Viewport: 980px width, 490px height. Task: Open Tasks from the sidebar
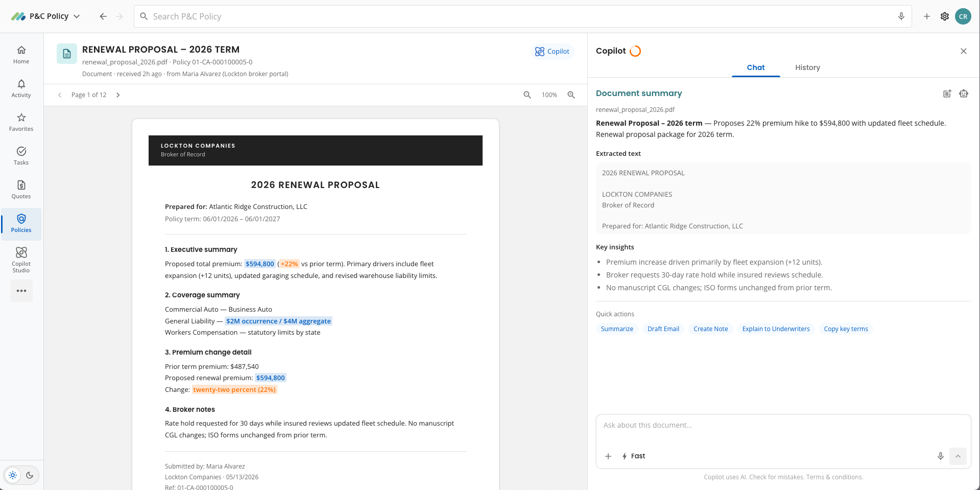[21, 156]
